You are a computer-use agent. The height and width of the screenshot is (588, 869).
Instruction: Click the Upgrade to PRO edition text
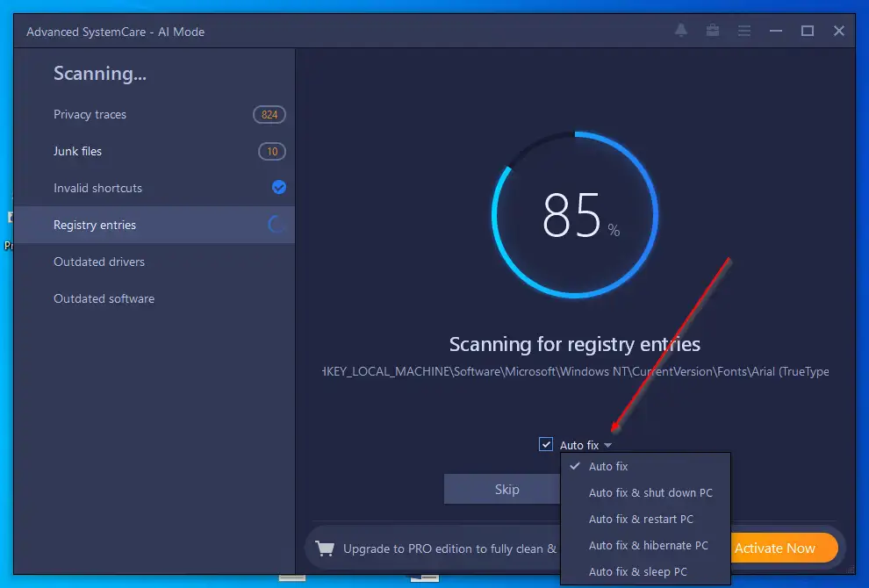[x=449, y=549]
